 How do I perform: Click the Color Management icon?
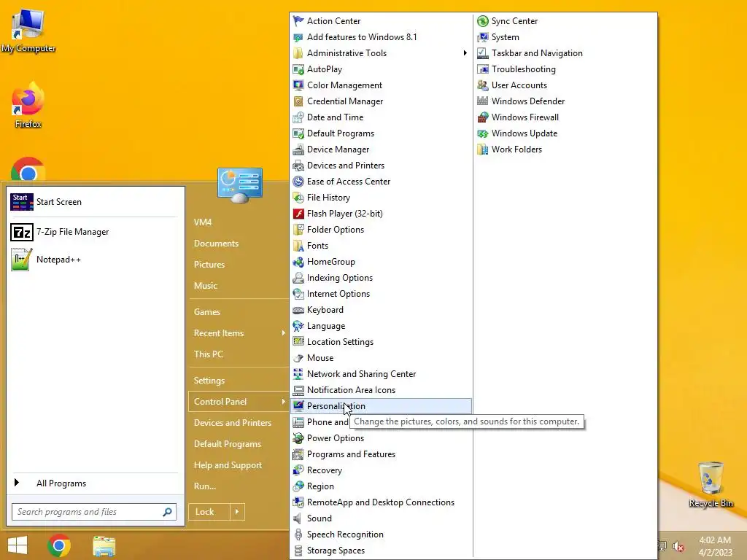[298, 85]
